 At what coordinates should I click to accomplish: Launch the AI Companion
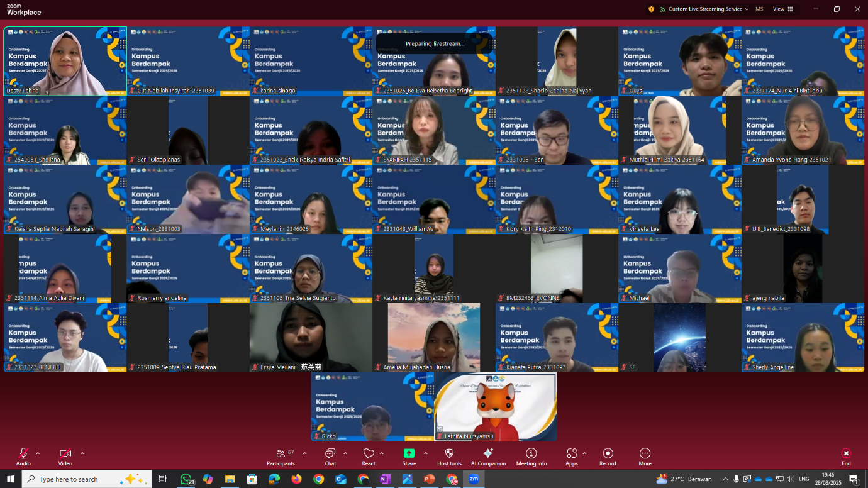pyautogui.click(x=488, y=457)
